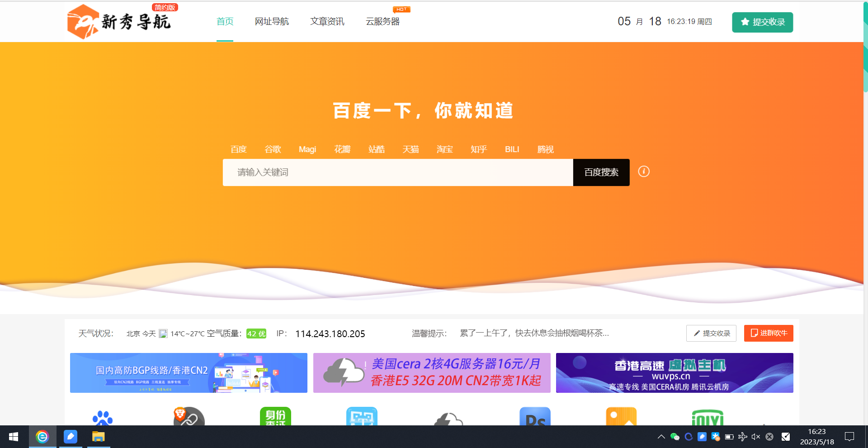Viewport: 868px width, 448px height.
Task: Click the airplane mode tray icon
Action: (742, 437)
